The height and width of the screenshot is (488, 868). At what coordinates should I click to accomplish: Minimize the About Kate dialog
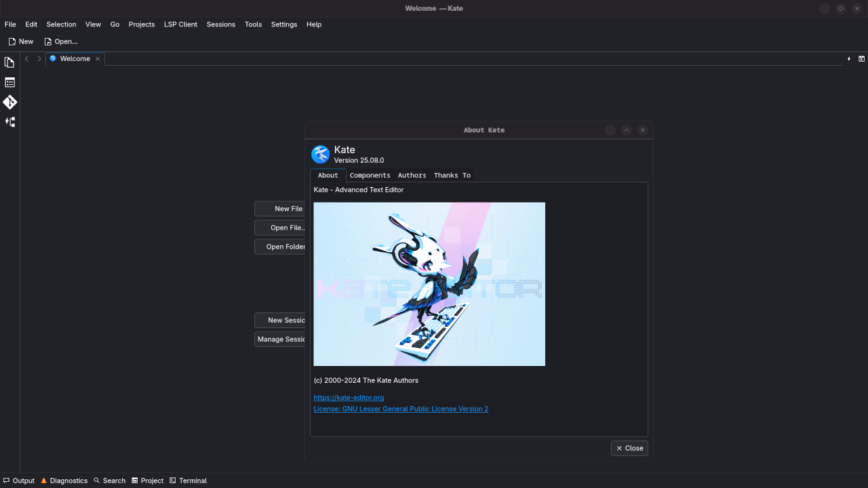tap(610, 130)
